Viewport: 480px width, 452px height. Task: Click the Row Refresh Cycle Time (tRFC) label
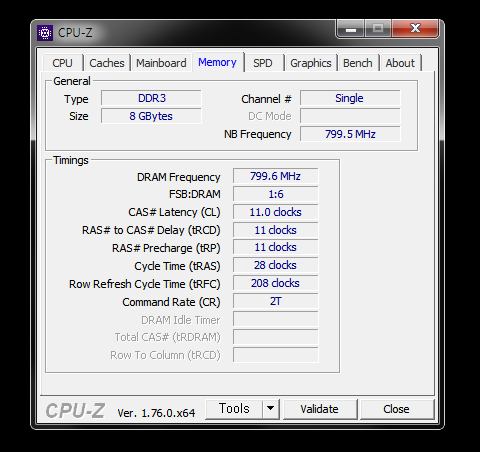145,284
